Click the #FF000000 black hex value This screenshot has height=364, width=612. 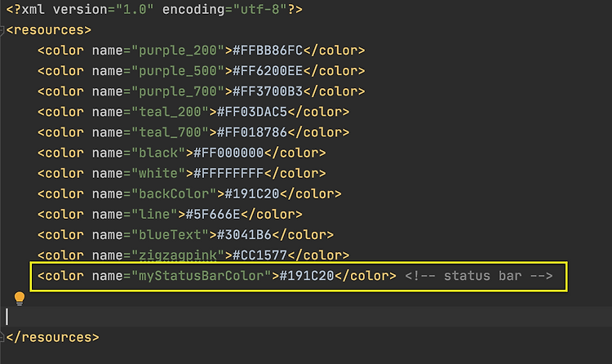pos(228,153)
